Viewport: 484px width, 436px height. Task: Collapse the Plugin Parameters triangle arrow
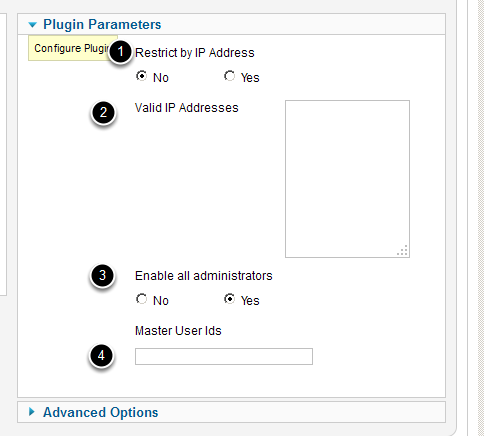click(x=32, y=25)
